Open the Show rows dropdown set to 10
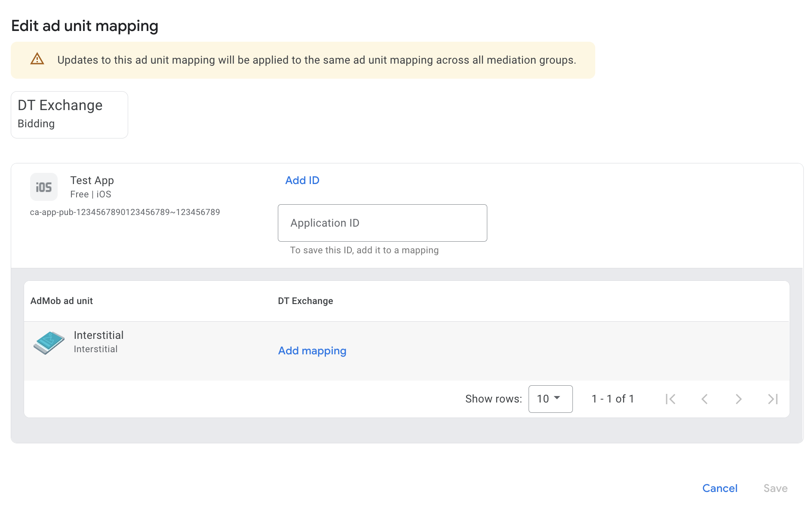 coord(550,399)
